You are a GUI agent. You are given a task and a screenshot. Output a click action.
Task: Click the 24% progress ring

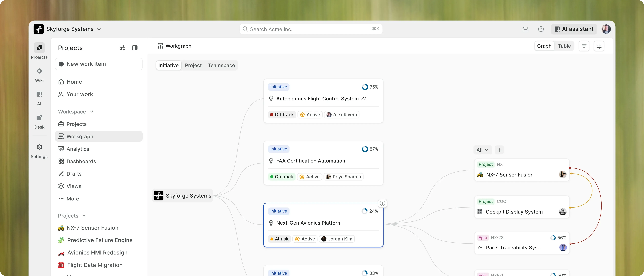coord(365,211)
